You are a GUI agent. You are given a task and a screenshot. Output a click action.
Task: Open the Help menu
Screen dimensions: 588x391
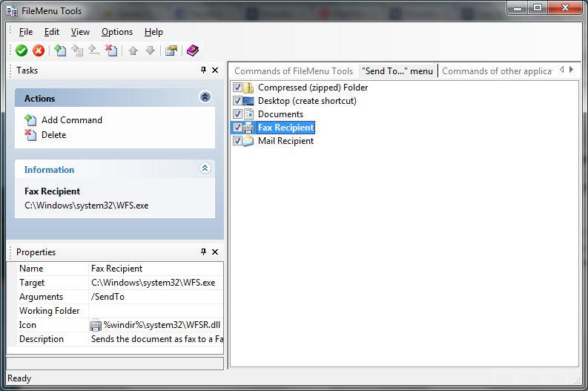point(153,32)
